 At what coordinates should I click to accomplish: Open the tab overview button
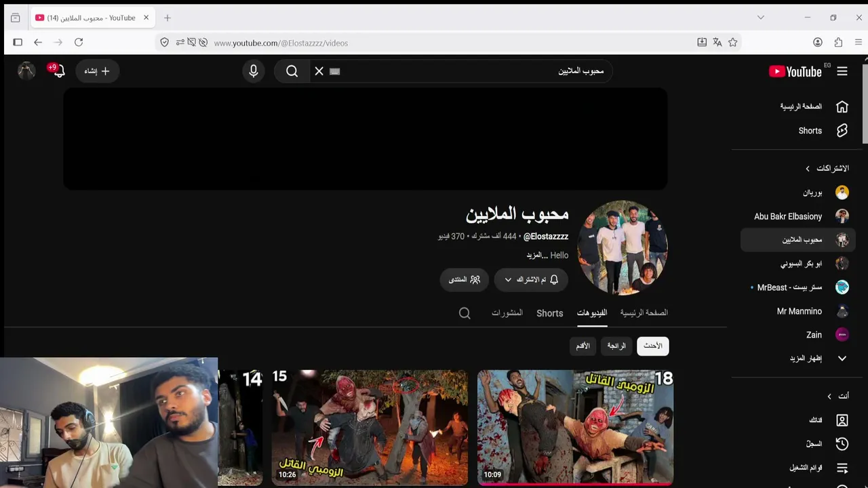(x=16, y=18)
